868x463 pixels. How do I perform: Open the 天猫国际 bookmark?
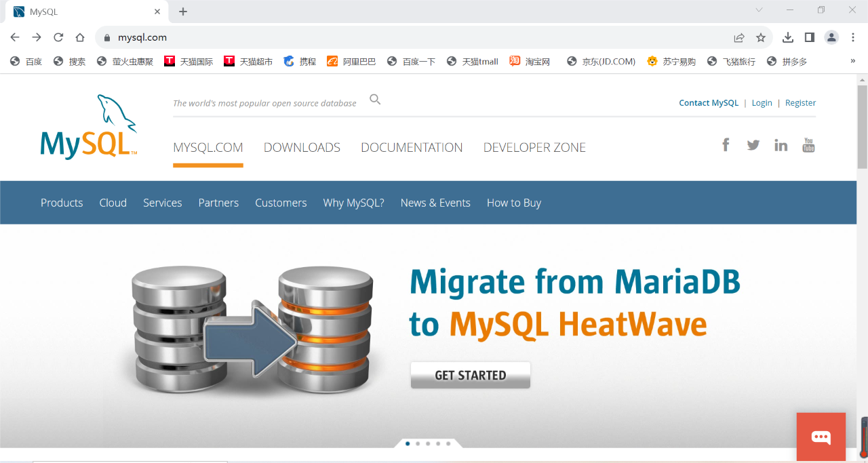click(189, 61)
